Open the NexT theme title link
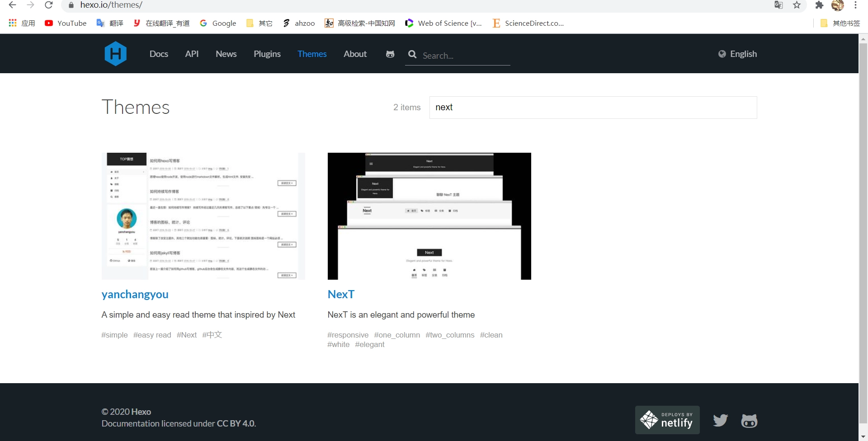The image size is (868, 441). (x=341, y=294)
